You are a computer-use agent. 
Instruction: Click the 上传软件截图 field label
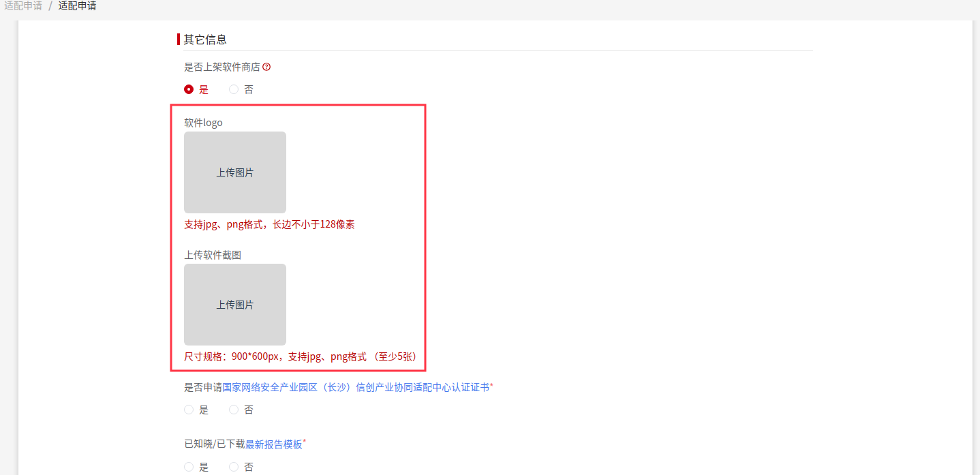pos(213,255)
